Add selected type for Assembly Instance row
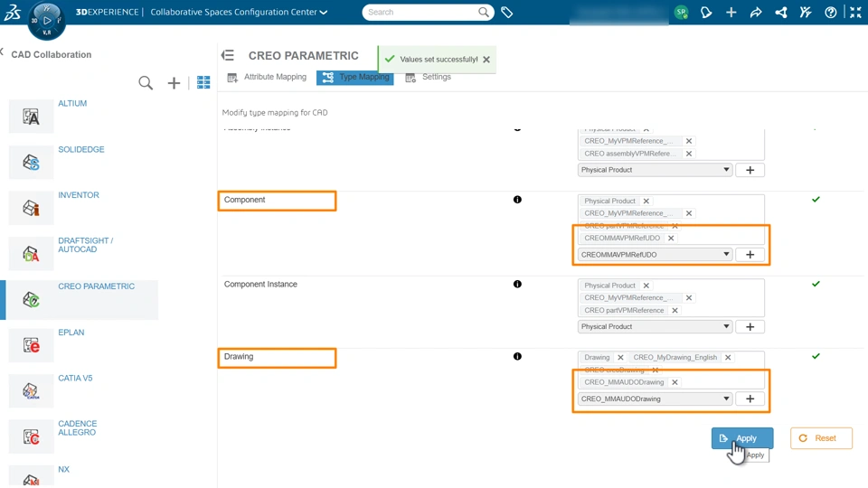Screen dimensions: 868x488 [750, 170]
